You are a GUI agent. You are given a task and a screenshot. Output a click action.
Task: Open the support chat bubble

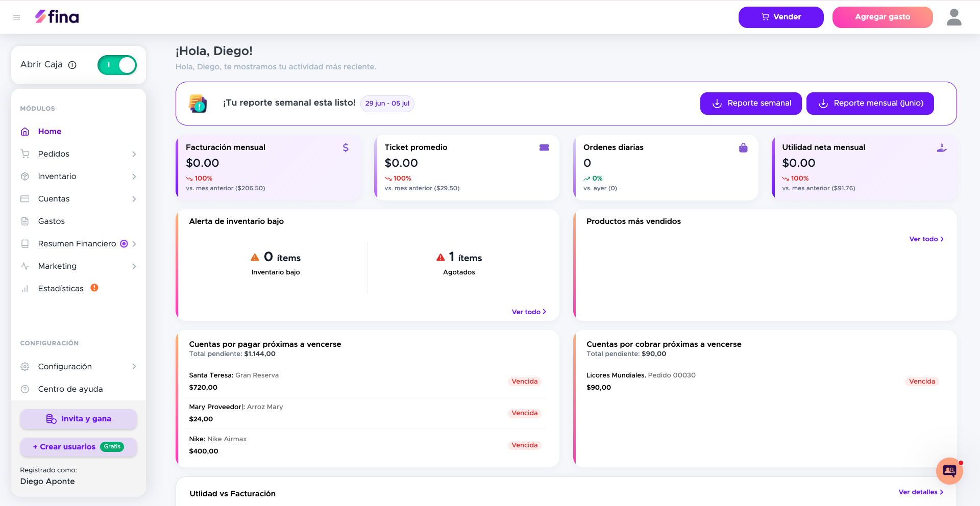coord(949,471)
